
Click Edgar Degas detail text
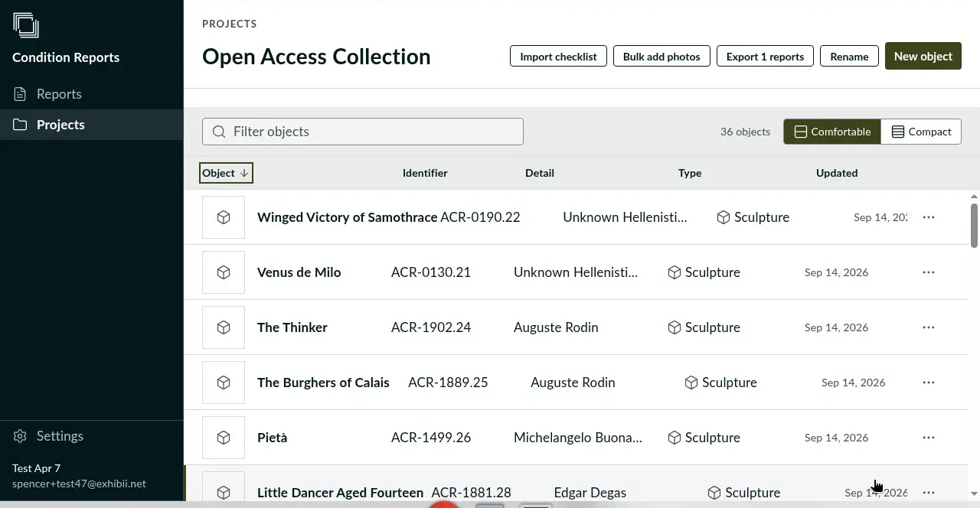(590, 493)
